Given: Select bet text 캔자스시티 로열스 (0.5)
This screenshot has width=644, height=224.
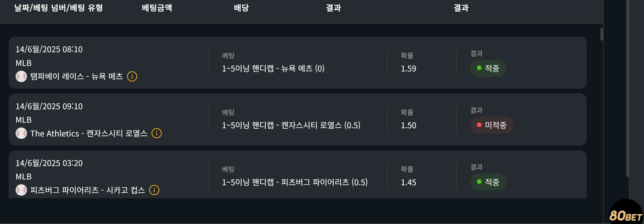Looking at the screenshot, I should [x=321, y=125].
